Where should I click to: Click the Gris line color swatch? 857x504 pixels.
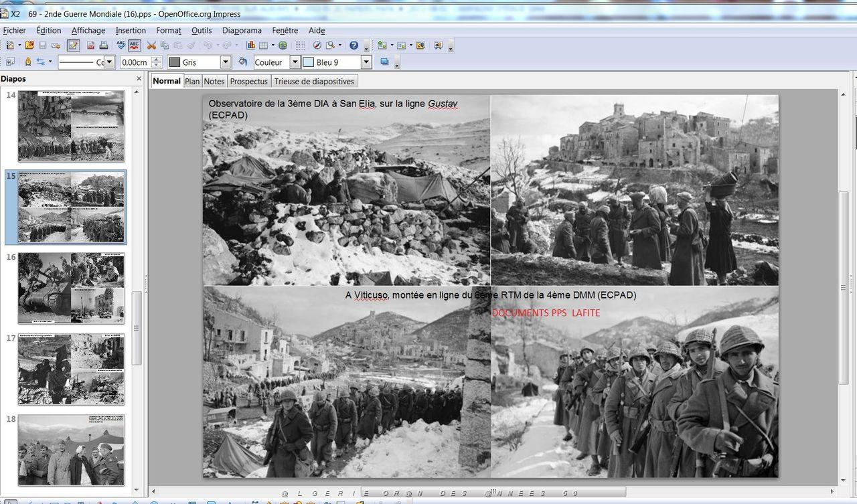[175, 62]
